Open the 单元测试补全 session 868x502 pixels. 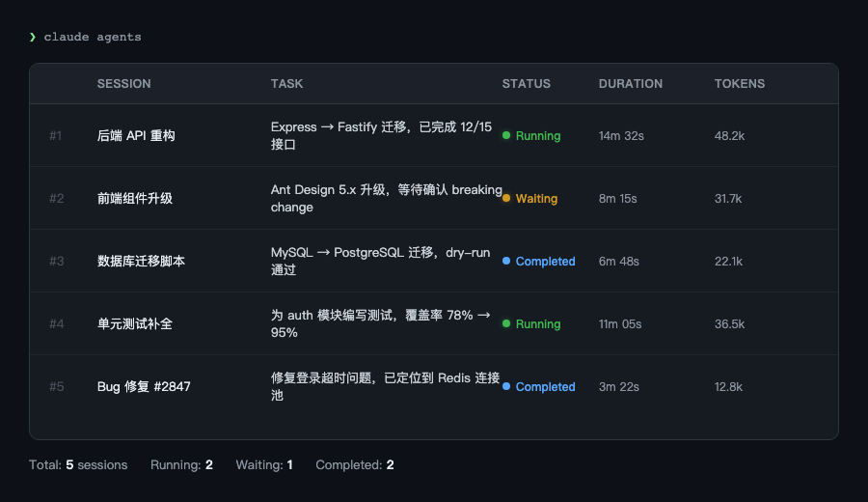135,323
